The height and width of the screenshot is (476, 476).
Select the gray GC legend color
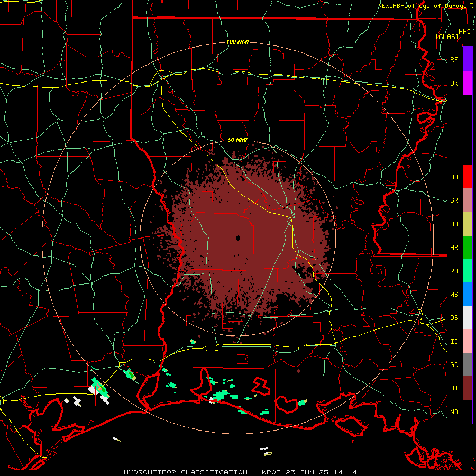coord(467,364)
